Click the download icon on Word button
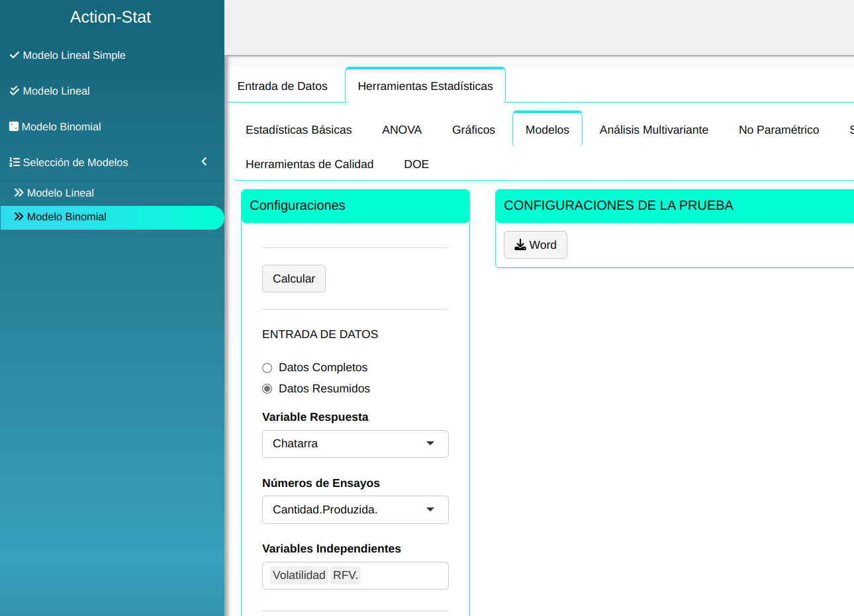The width and height of the screenshot is (854, 616). tap(520, 245)
